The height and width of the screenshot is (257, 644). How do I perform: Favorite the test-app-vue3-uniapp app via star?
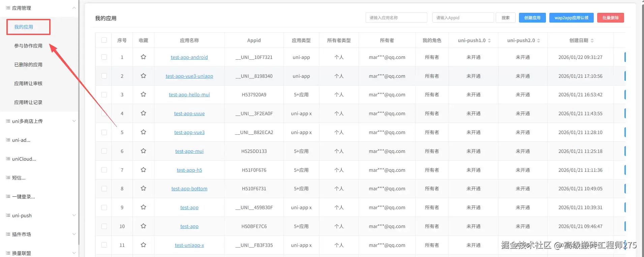tap(143, 76)
